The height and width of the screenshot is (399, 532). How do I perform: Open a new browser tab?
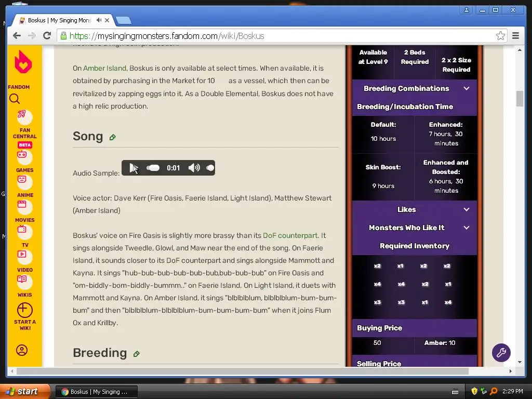pyautogui.click(x=124, y=21)
